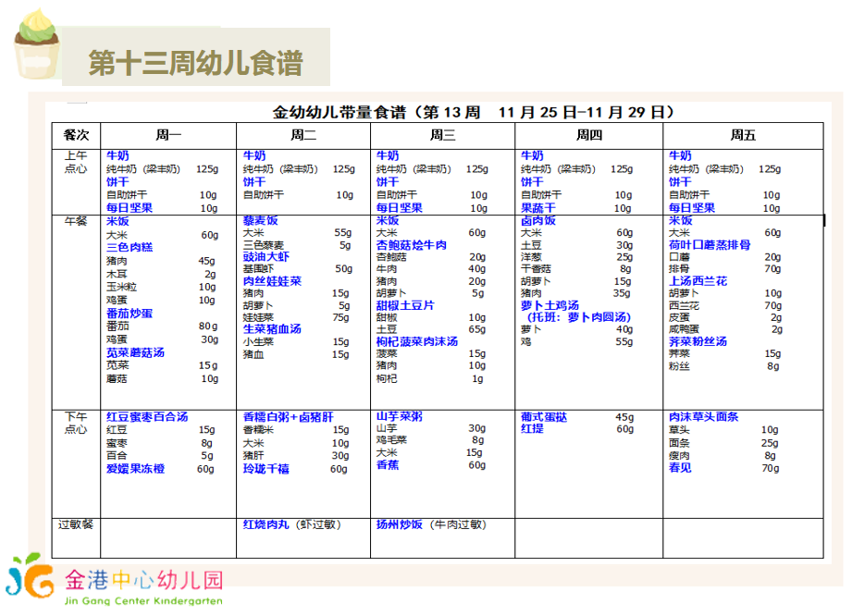Click the ingredient 基围虾

pos(259,269)
